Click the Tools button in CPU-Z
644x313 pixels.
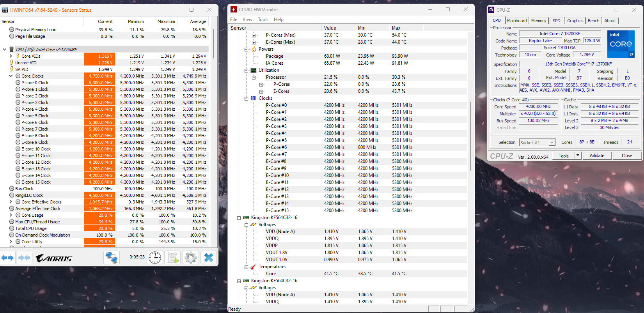[564, 156]
